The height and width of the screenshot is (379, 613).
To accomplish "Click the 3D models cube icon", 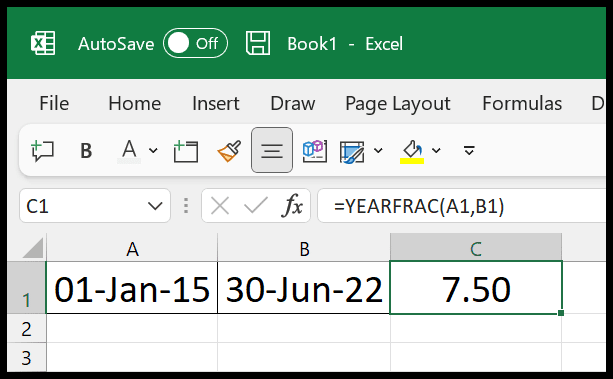I will [315, 151].
